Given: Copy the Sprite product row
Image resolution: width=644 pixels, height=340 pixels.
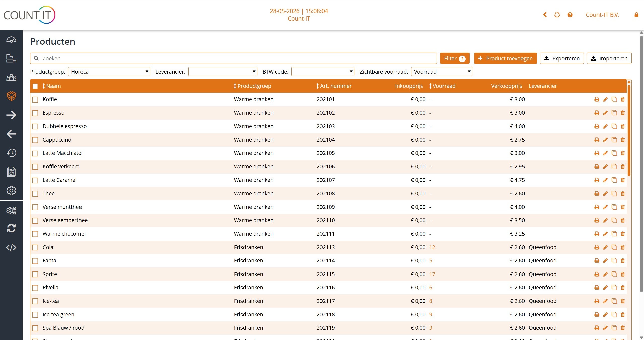Looking at the screenshot, I should click(614, 274).
